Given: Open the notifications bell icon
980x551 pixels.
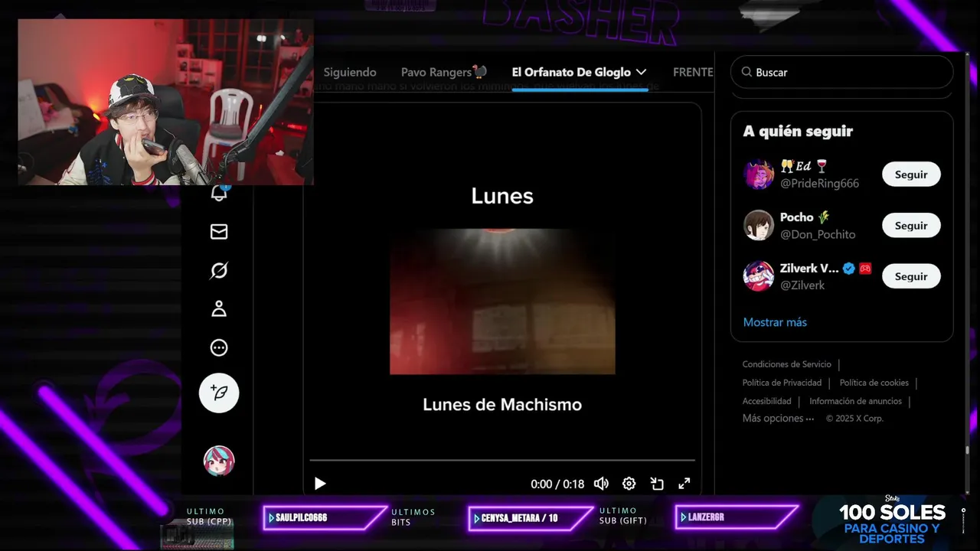Looking at the screenshot, I should click(219, 192).
